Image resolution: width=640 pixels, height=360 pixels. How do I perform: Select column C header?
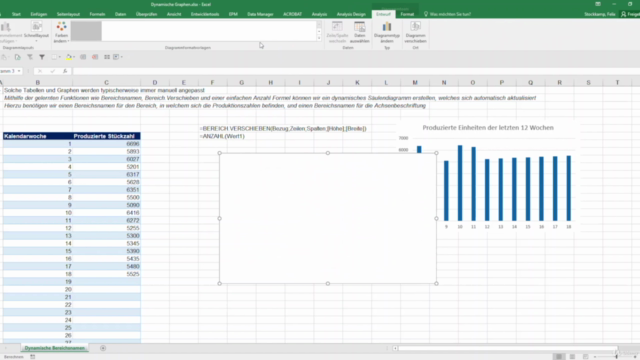(107, 82)
